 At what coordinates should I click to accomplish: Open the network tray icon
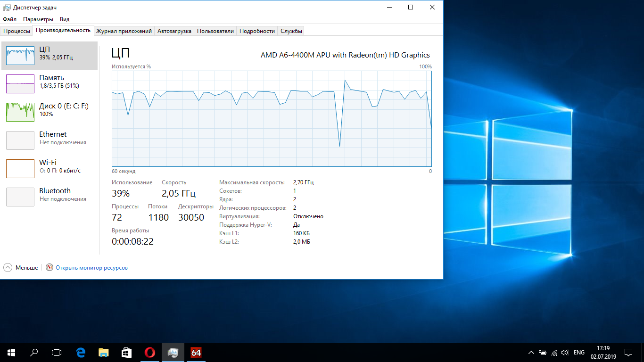tap(554, 352)
